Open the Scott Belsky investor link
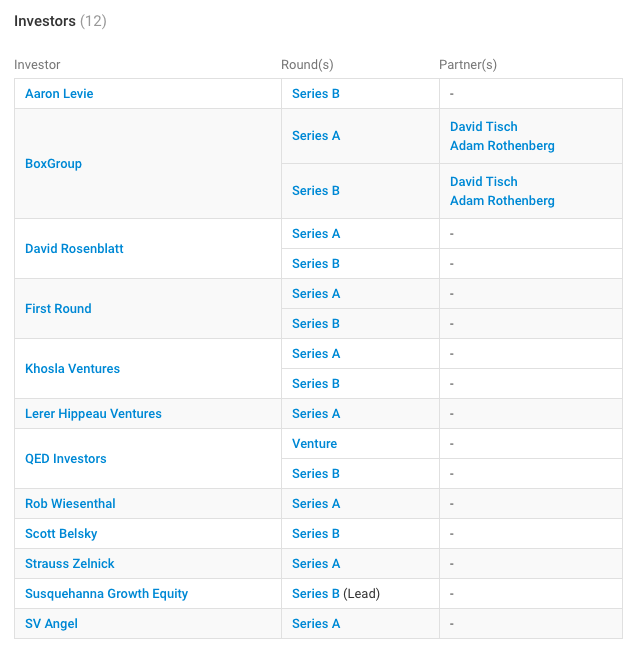 (x=61, y=534)
